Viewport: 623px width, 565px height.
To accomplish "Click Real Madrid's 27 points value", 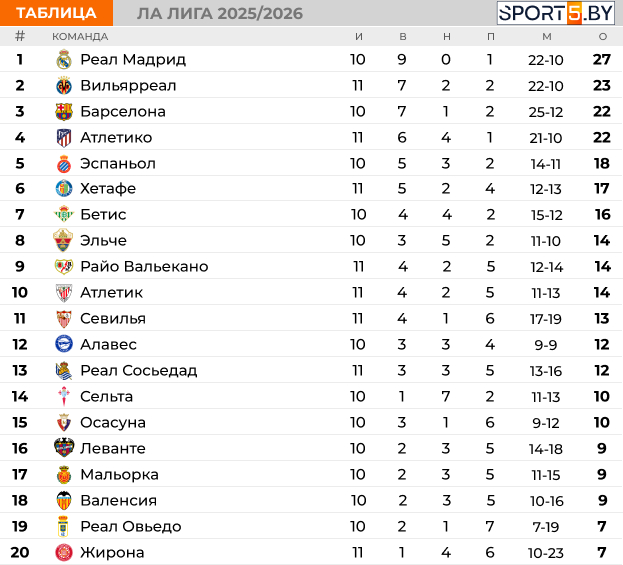I will (x=601, y=59).
